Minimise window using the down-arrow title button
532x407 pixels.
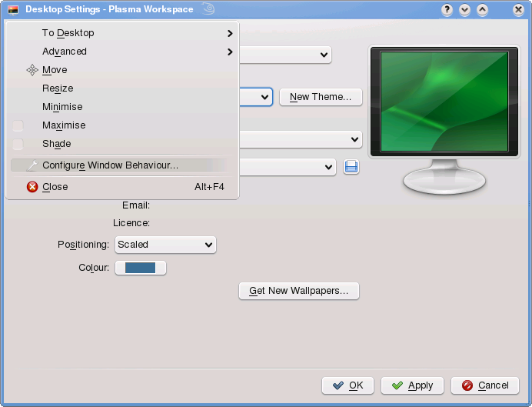464,9
